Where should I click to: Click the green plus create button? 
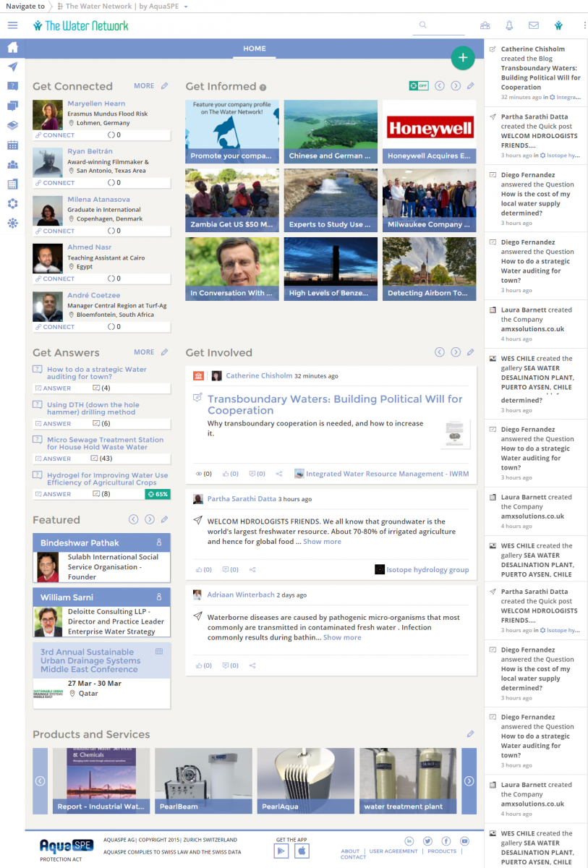pos(462,57)
